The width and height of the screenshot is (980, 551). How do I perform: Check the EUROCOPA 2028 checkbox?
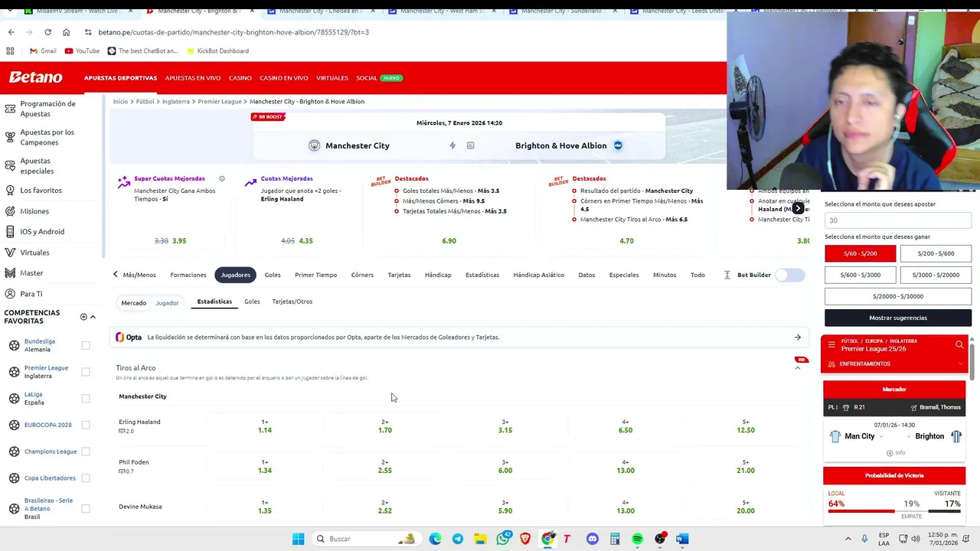coord(86,425)
